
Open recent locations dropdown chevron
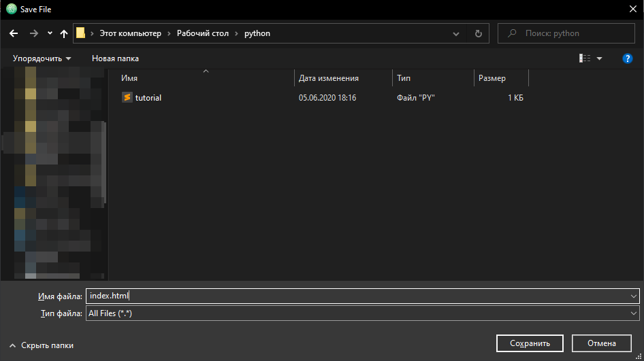50,33
